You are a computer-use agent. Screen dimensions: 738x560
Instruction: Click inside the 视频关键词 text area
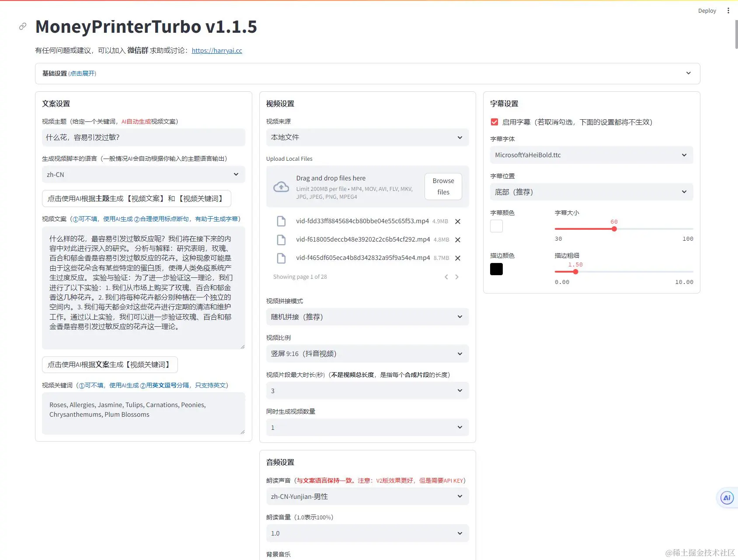[x=143, y=413]
